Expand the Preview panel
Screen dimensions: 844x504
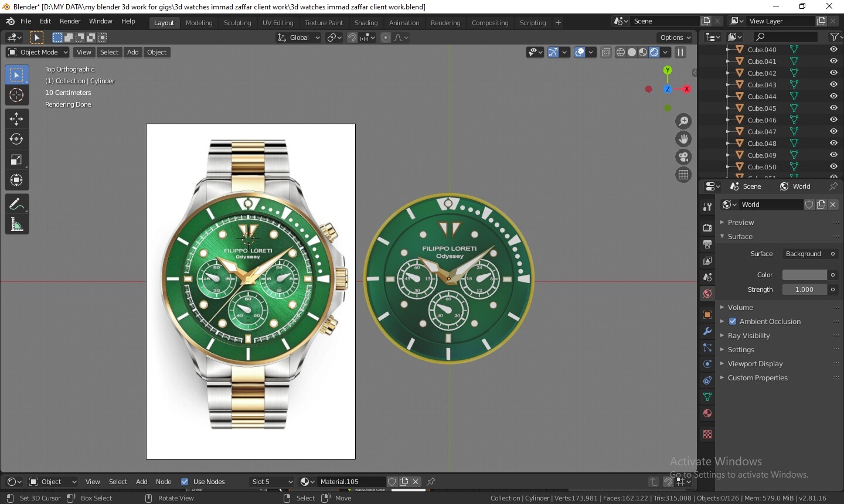click(741, 223)
